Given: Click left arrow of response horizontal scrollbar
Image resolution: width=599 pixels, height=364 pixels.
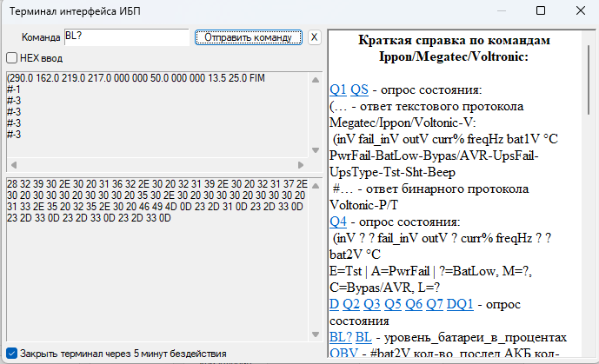Looking at the screenshot, I should click(x=12, y=165).
